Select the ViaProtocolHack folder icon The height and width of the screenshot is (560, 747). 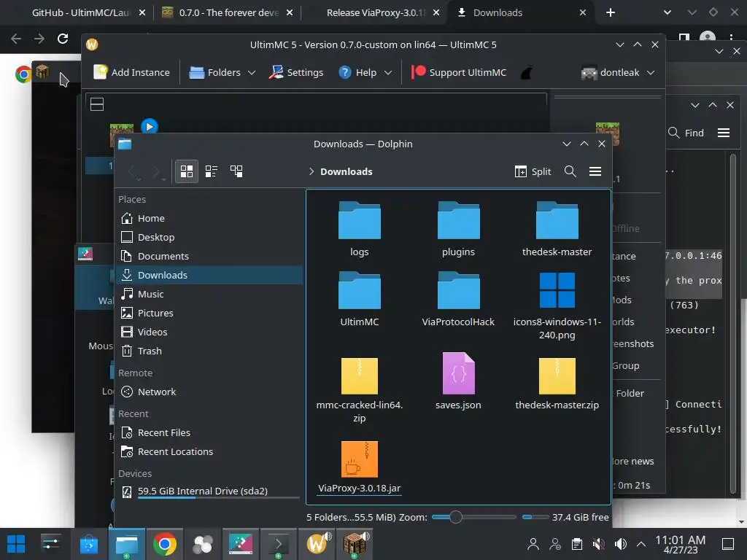(458, 290)
